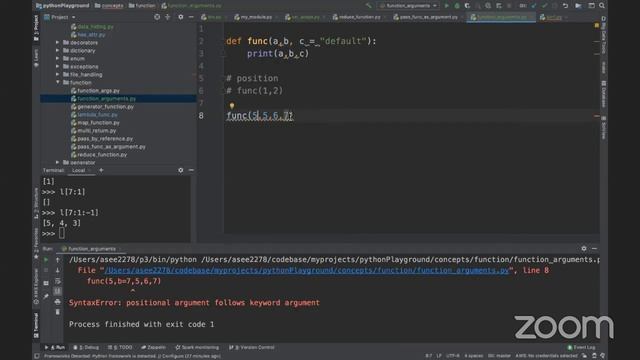
Task: Switch to the my_module.py editor tab
Action: click(256, 17)
